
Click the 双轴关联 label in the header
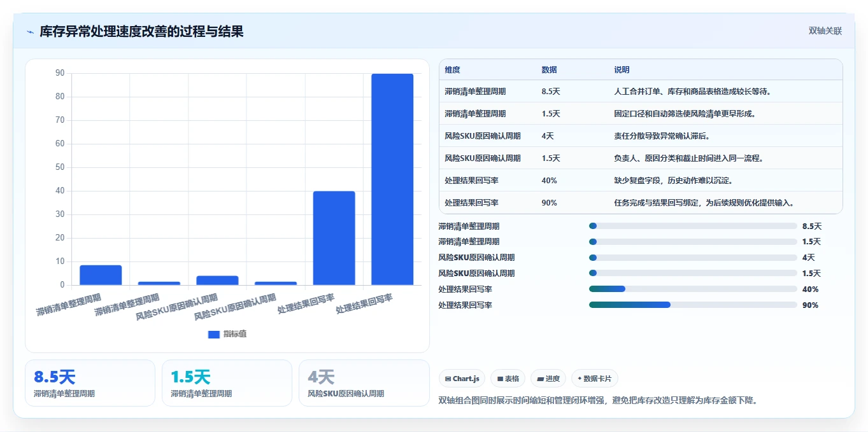[825, 31]
